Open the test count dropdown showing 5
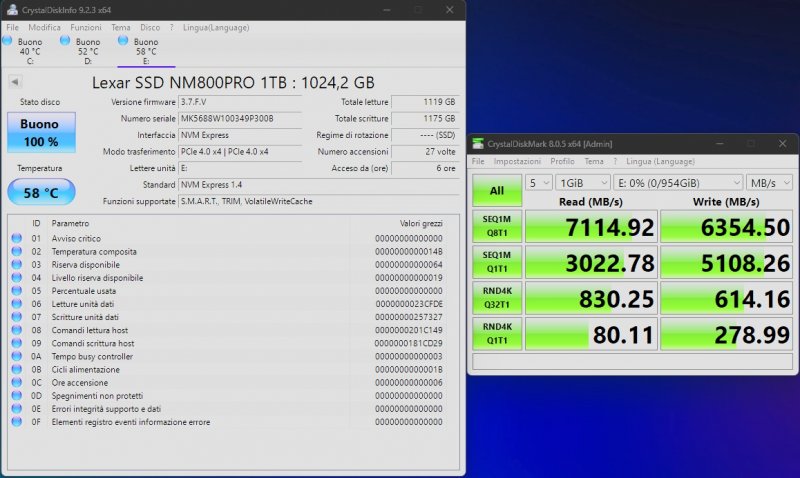The image size is (800, 478). click(539, 183)
